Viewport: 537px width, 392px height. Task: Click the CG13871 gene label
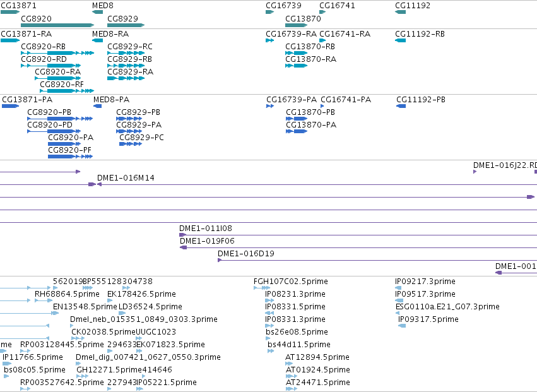click(x=18, y=6)
